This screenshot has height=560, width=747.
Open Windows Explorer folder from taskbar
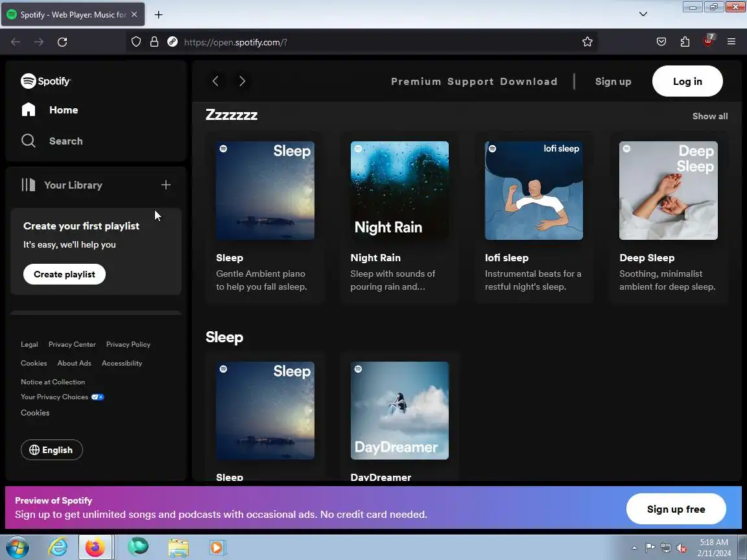(x=178, y=548)
